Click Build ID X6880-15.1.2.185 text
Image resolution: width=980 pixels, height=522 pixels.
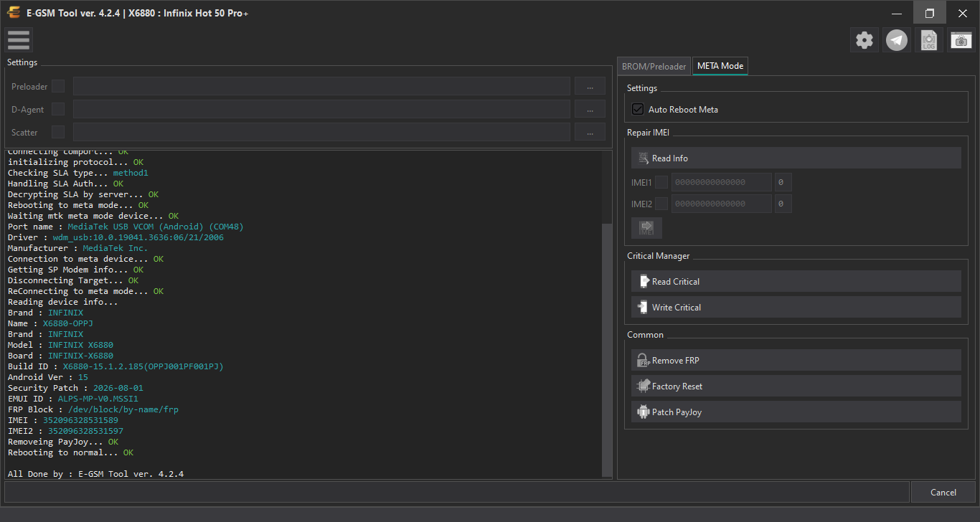[143, 366]
